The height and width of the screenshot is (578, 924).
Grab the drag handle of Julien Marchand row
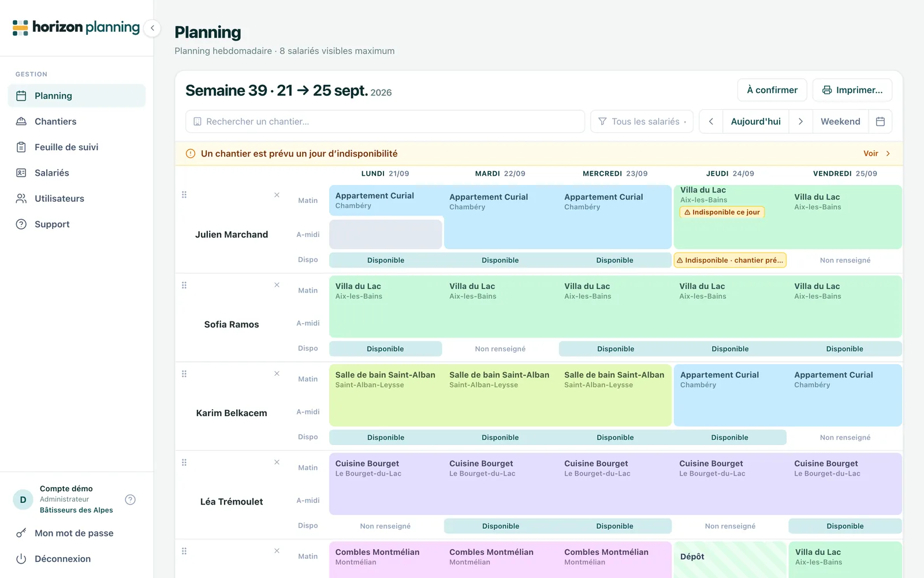(x=184, y=195)
